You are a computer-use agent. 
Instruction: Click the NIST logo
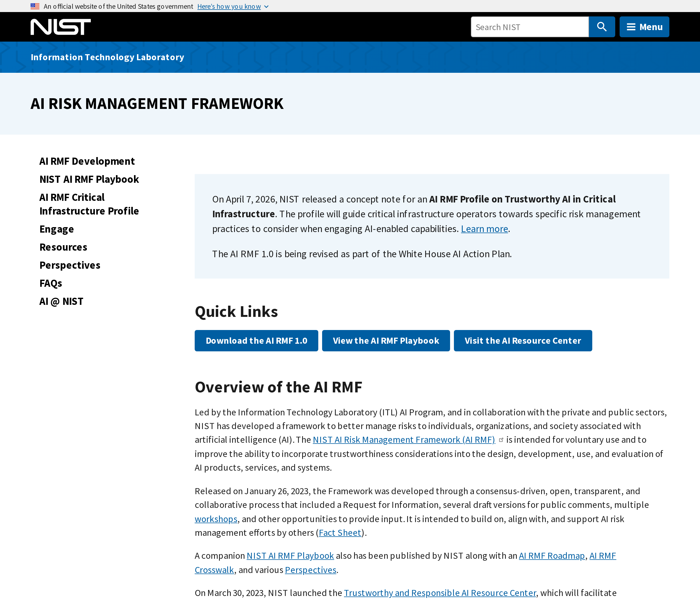click(60, 27)
